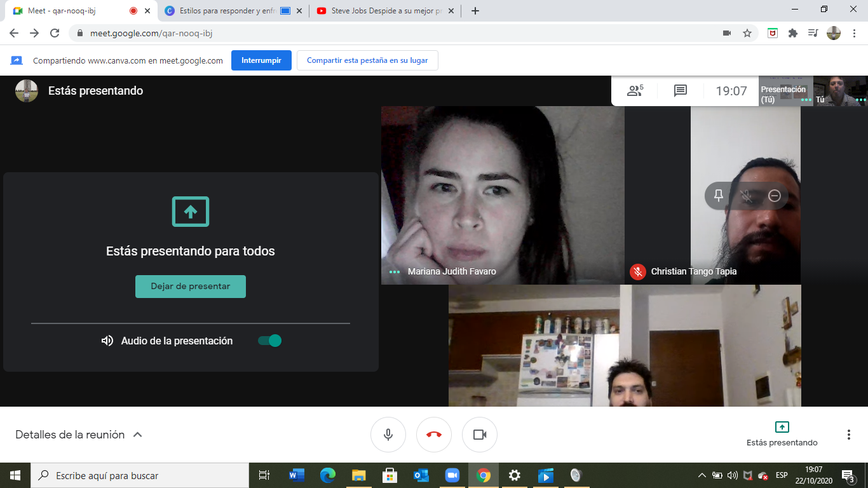This screenshot has height=488, width=868.
Task: Pin Christian Tango Tapia's video
Action: 719,196
